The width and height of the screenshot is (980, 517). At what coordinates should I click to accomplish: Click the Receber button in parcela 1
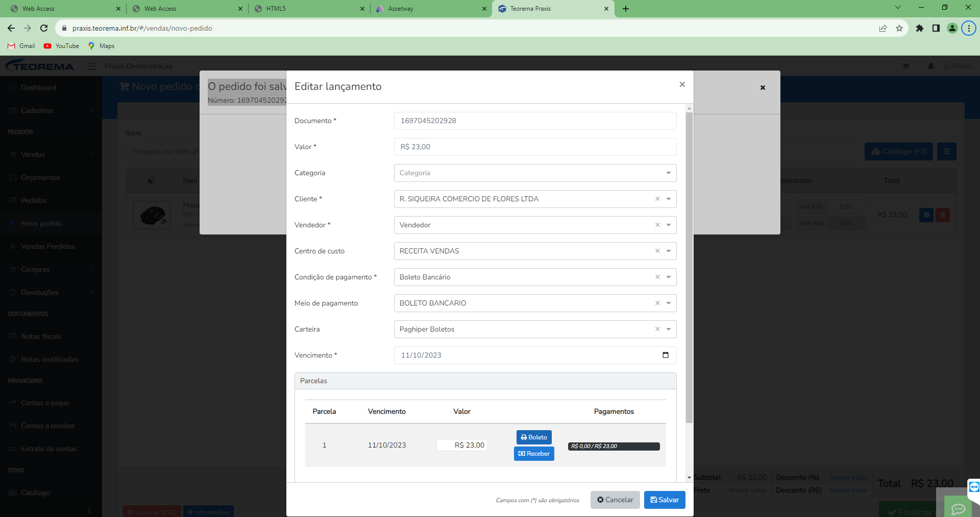(x=534, y=454)
